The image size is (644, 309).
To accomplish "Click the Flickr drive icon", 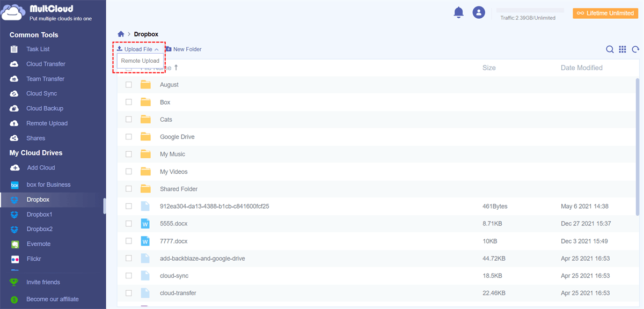I will (x=15, y=259).
